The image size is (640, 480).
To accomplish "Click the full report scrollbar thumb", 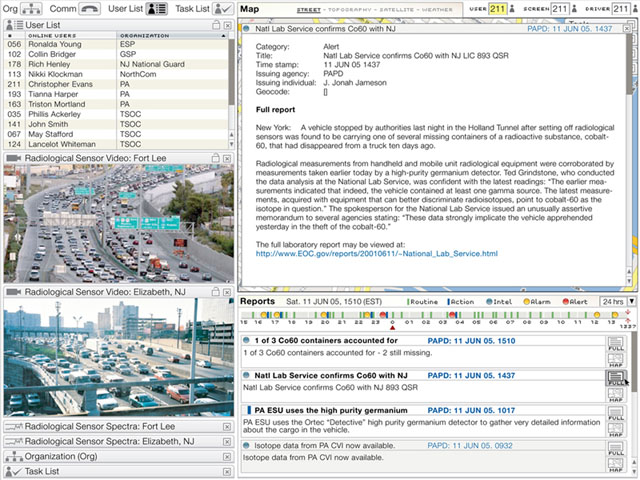I will click(x=629, y=64).
